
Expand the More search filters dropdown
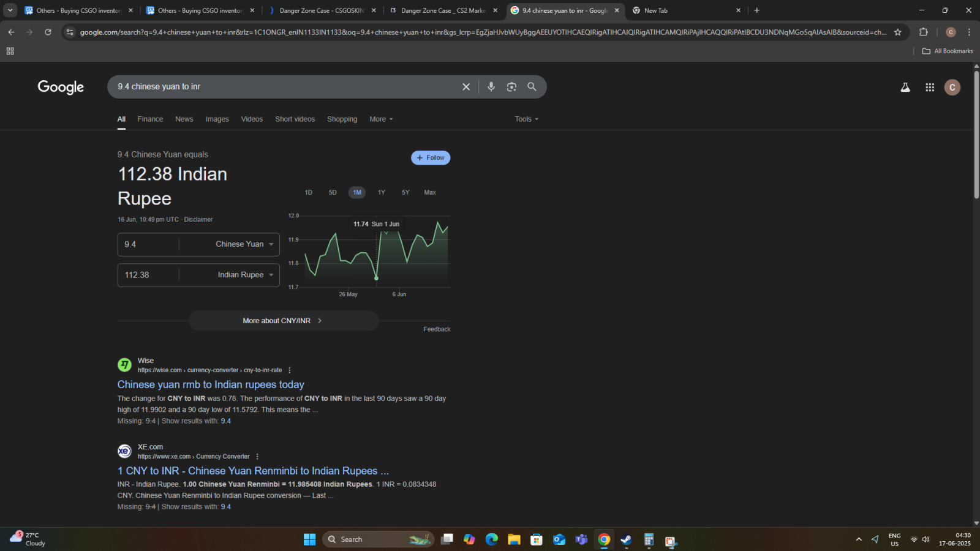381,119
